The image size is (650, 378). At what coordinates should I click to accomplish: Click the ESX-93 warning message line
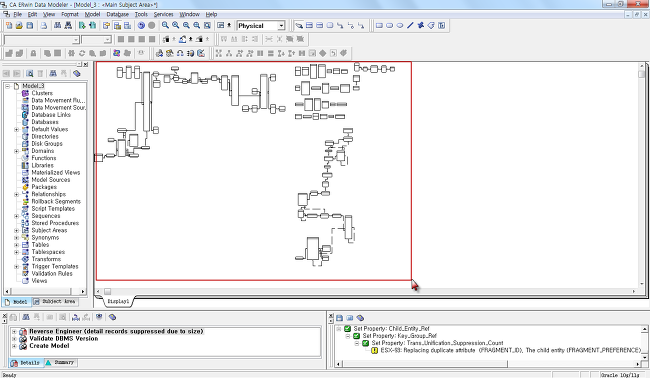(510, 350)
